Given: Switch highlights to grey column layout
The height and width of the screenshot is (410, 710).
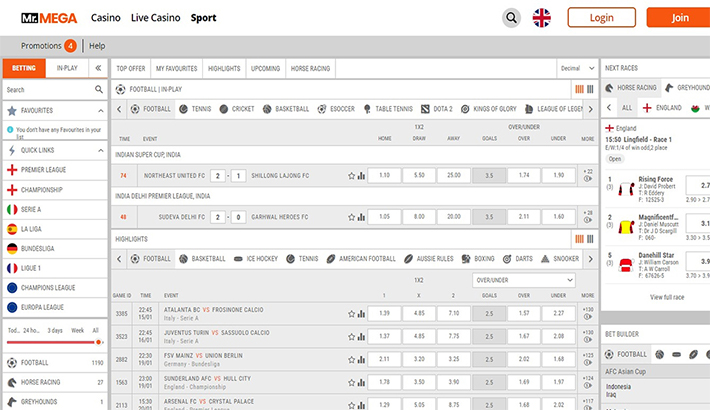Looking at the screenshot, I should point(590,239).
